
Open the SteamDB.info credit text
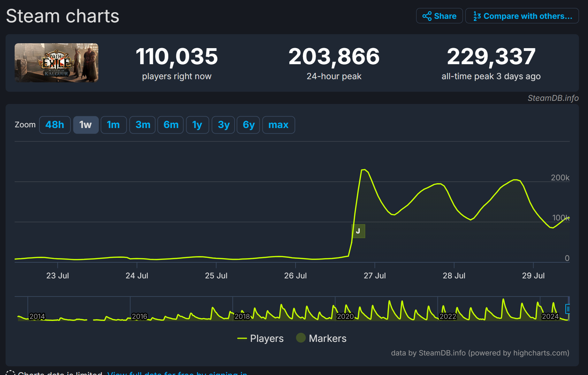pos(553,98)
